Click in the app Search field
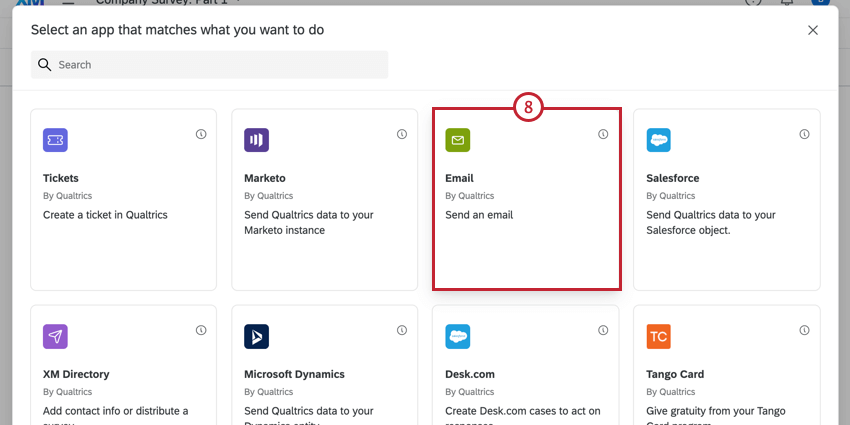Screen dimensions: 850x425 coord(220,65)
